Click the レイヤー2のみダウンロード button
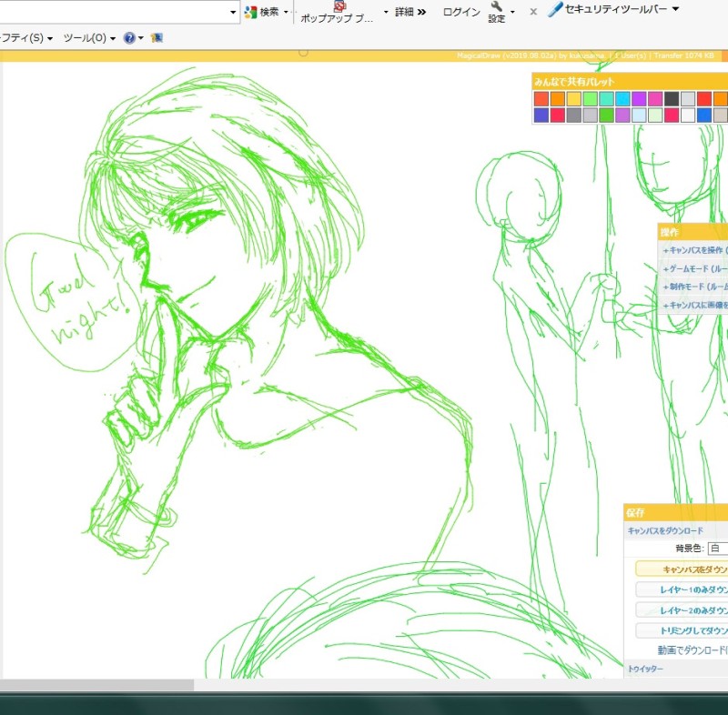 (x=682, y=610)
